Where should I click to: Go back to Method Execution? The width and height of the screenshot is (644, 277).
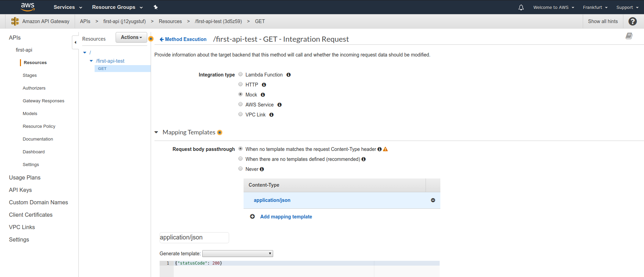tap(183, 39)
